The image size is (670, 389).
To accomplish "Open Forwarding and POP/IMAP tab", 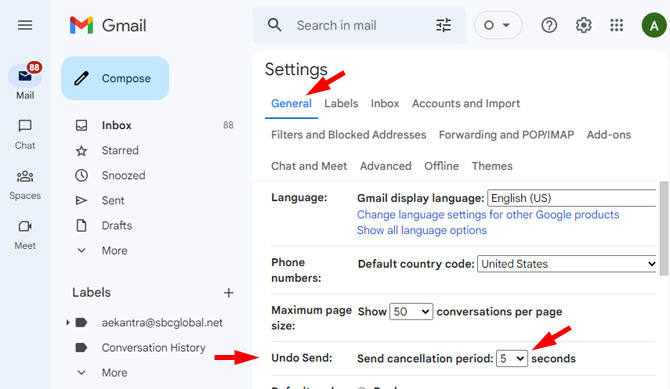I will [506, 135].
